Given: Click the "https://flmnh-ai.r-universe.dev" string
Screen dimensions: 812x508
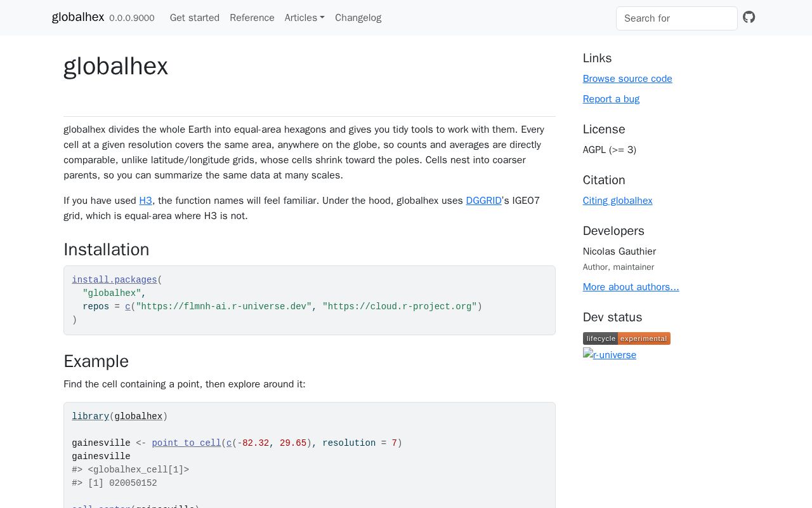Looking at the screenshot, I should pos(224,307).
